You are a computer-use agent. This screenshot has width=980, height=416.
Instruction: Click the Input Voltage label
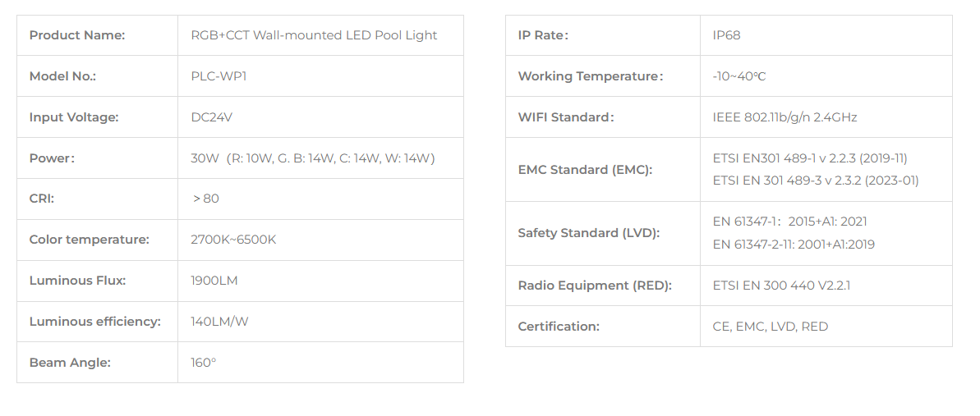click(x=74, y=117)
